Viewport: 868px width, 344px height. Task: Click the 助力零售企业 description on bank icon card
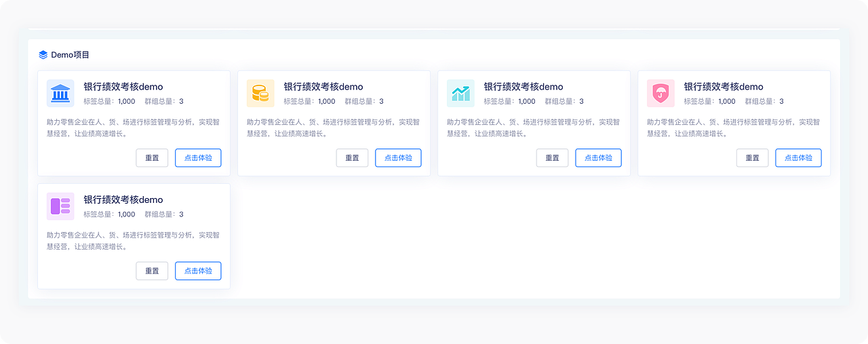coord(134,128)
